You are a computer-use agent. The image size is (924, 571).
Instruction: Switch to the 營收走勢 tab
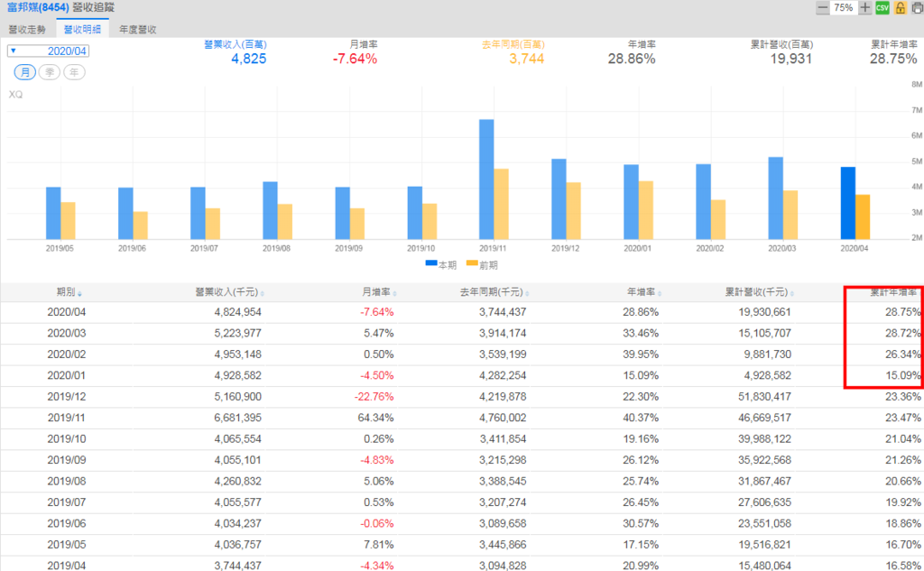(x=27, y=30)
